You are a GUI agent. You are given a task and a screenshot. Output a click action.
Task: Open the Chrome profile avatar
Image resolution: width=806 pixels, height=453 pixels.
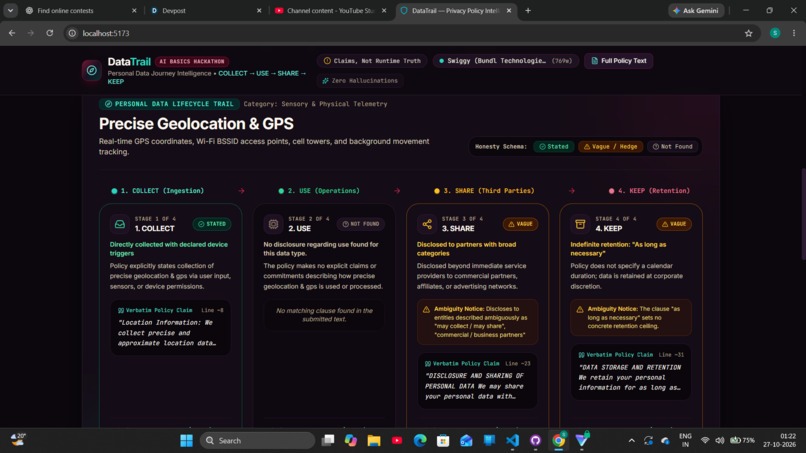point(775,33)
